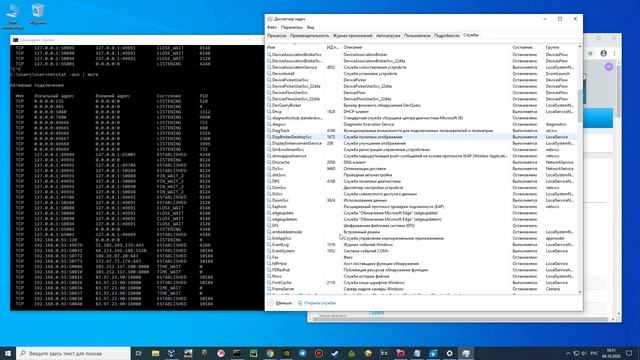Viewport: 640px width, 360px height.
Task: Switch to the Подробности tab
Action: [447, 36]
